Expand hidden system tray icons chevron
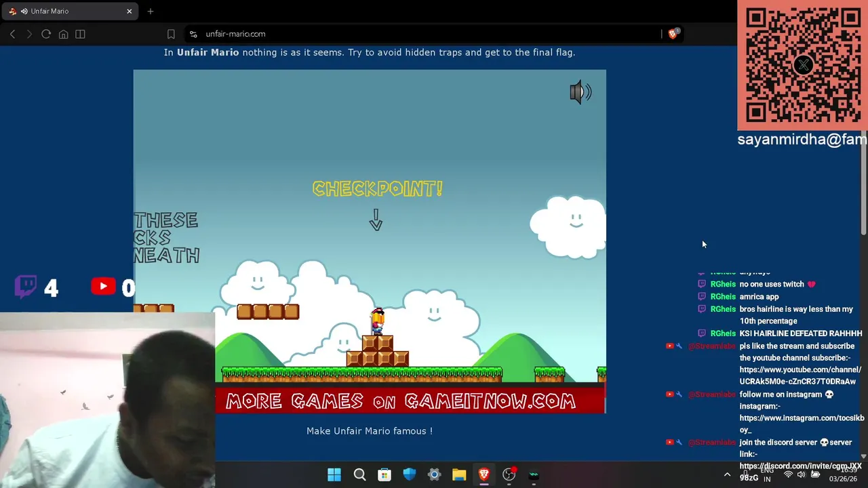This screenshot has width=868, height=488. pos(727,474)
